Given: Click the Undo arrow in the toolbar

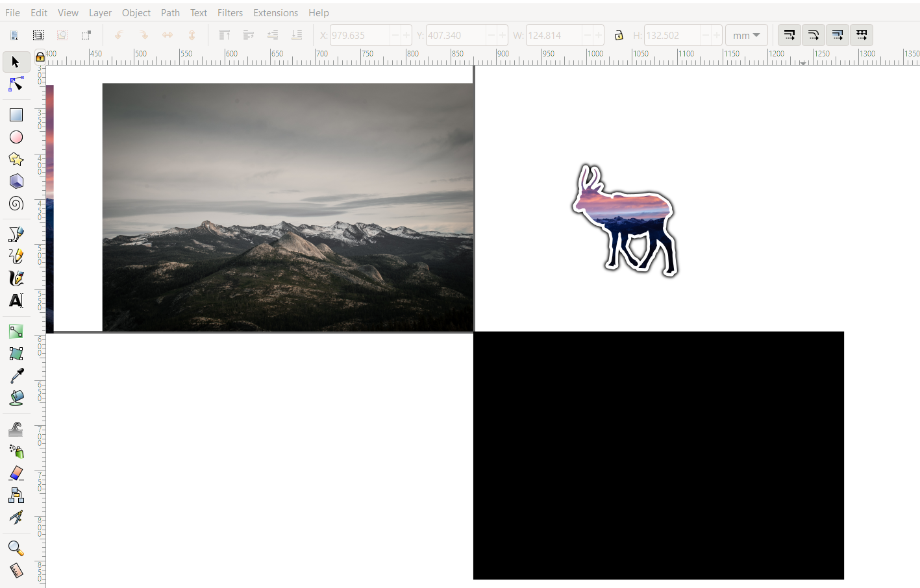Looking at the screenshot, I should 119,35.
